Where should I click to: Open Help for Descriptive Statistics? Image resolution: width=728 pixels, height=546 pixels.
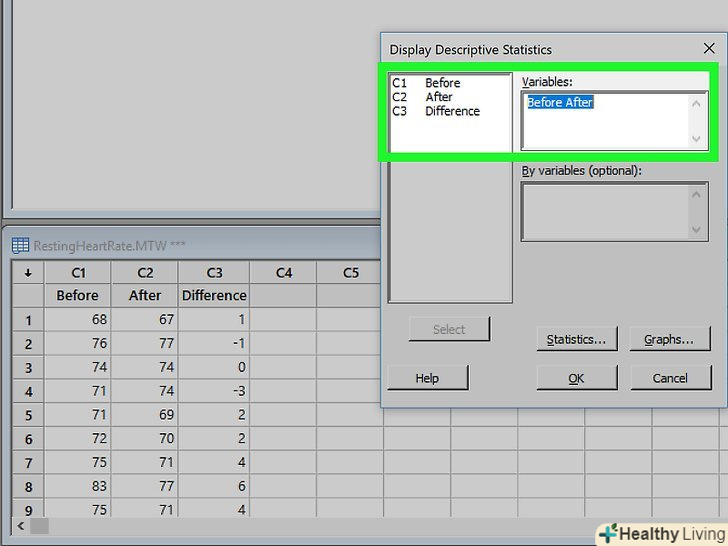[427, 378]
